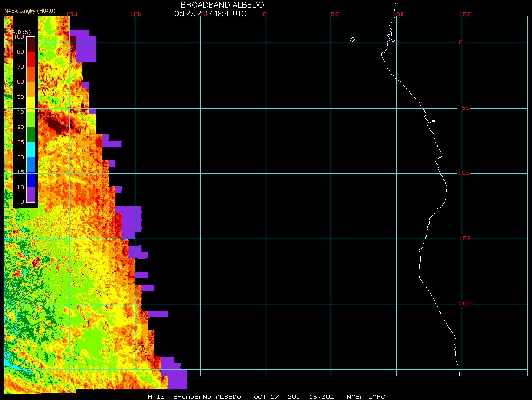Select the 20S latitude label

click(464, 304)
